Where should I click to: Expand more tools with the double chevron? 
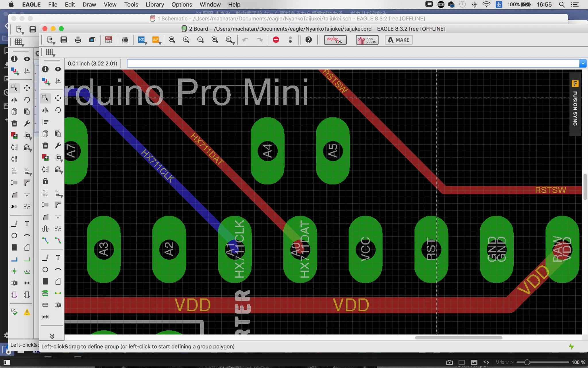click(52, 336)
